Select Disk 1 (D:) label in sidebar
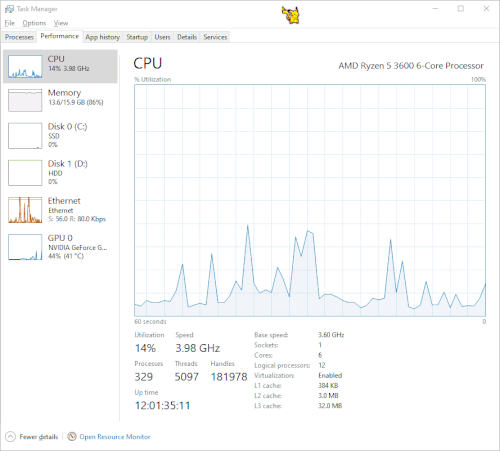This screenshot has width=500, height=451. click(x=68, y=164)
